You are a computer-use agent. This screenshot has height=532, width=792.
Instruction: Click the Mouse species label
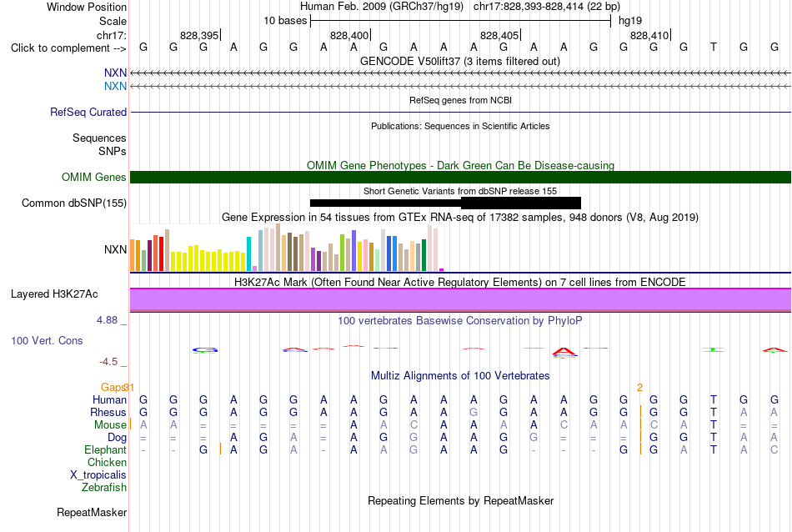tap(110, 425)
